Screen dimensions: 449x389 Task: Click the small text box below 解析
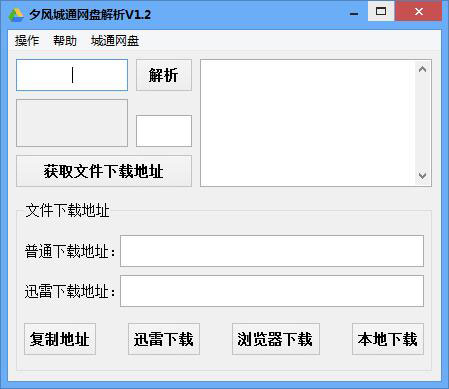point(164,131)
